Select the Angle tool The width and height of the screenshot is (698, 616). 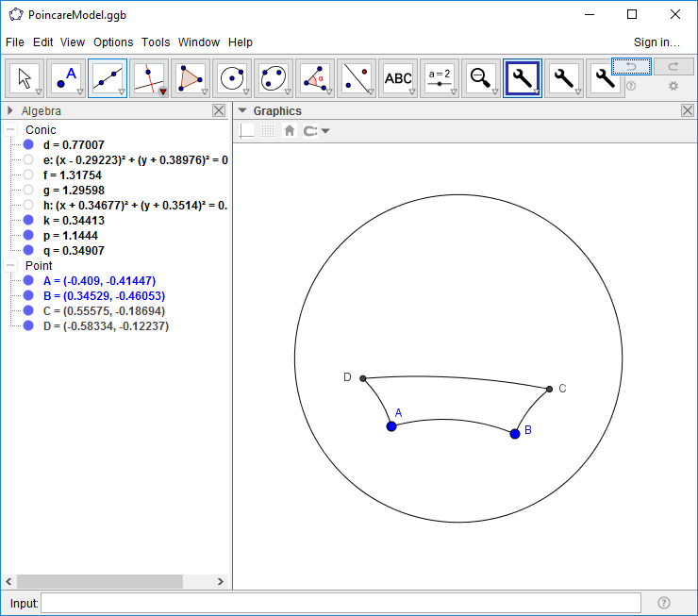[x=315, y=78]
